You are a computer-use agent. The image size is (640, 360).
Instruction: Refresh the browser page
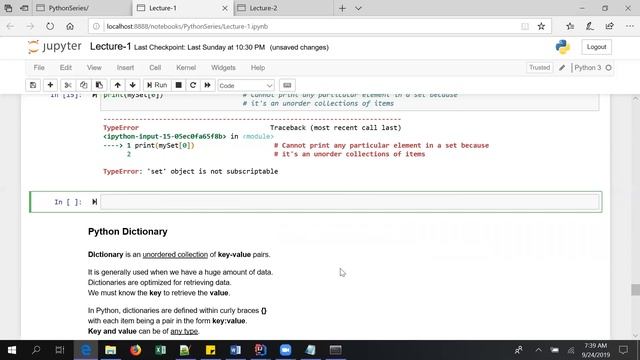tap(50, 27)
